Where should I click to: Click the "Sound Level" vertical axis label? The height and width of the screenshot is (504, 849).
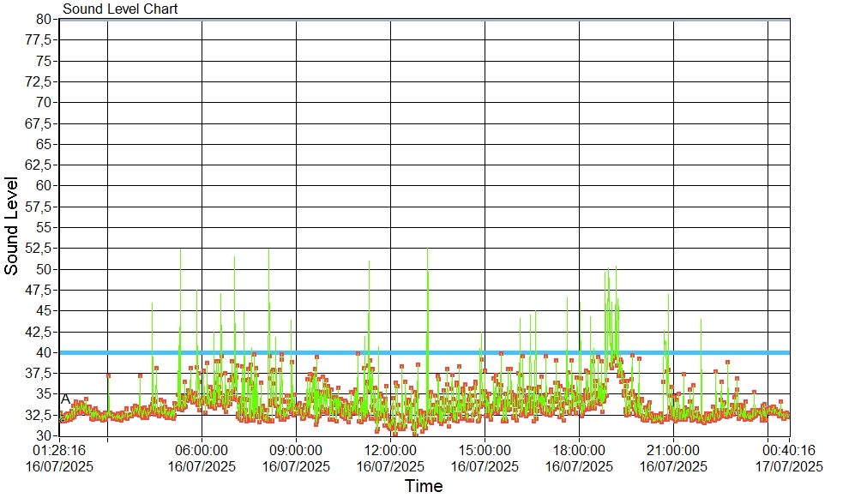(x=12, y=225)
